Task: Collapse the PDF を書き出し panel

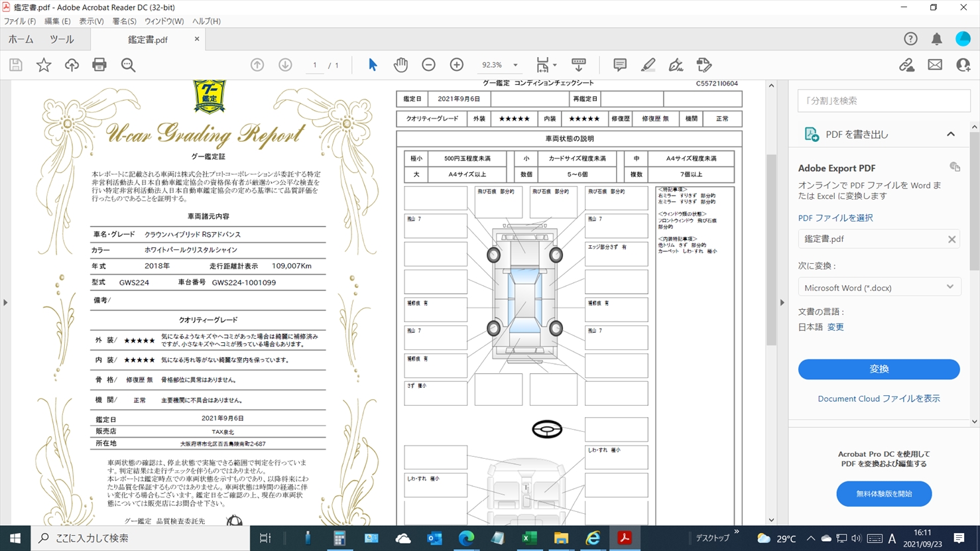Action: 950,135
